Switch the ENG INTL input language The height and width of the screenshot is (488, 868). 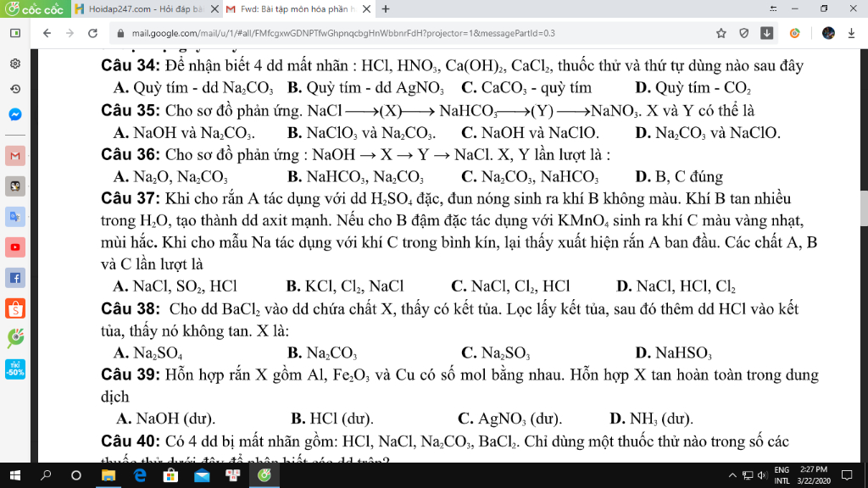click(x=782, y=475)
